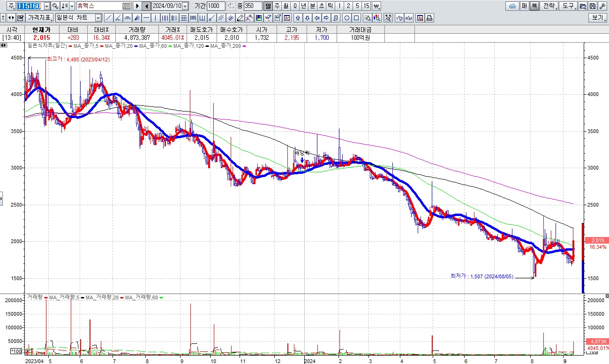Click the right arrow marker icon

(326, 18)
